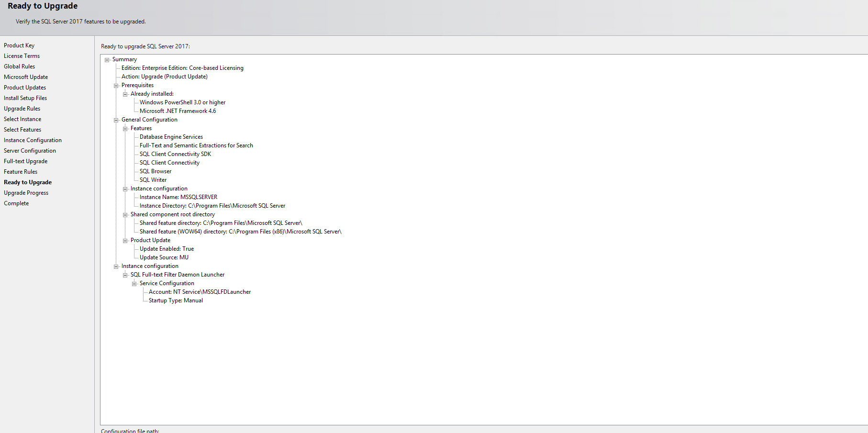The height and width of the screenshot is (433, 868).
Task: Select Full-Text and Semantic Extractions for Search
Action: 196,145
